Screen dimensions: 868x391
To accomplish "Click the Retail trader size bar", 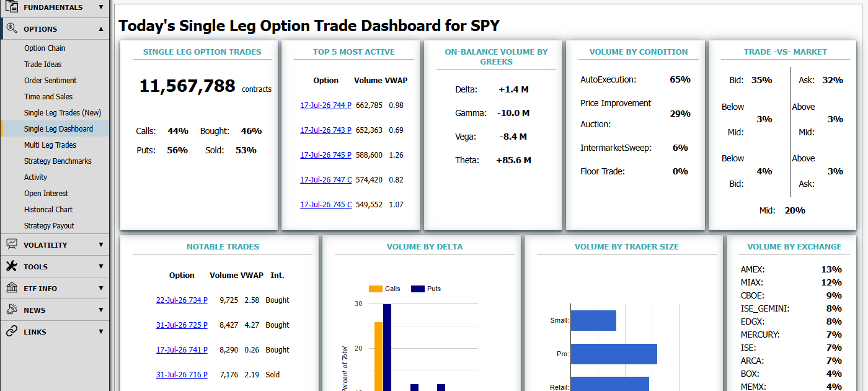I will (609, 384).
